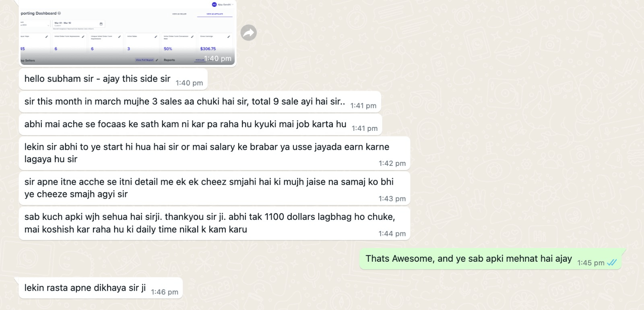Open the dashboard screenshot image message

pos(127,33)
